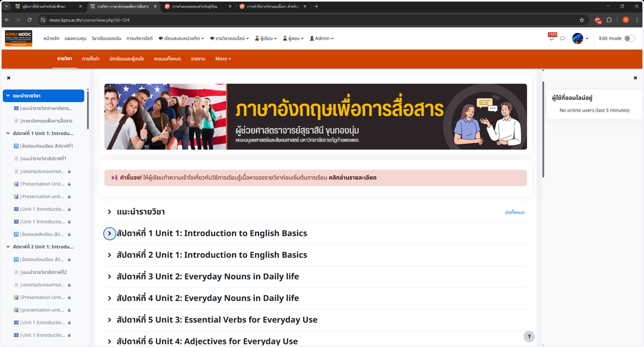Open สัปดาห์ที่ 4 Unit 2 section title
The width and height of the screenshot is (644, 347).
[208, 298]
